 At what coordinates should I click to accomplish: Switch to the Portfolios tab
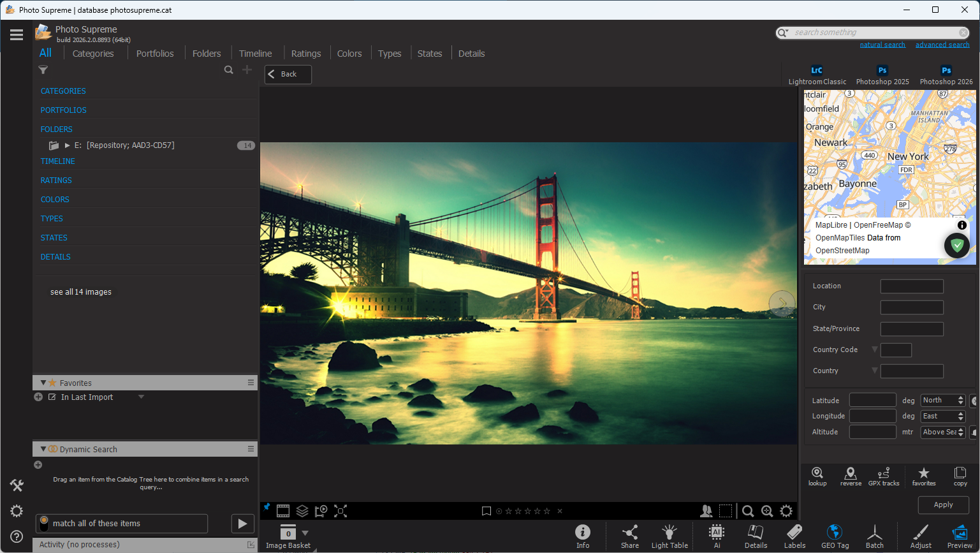155,54
